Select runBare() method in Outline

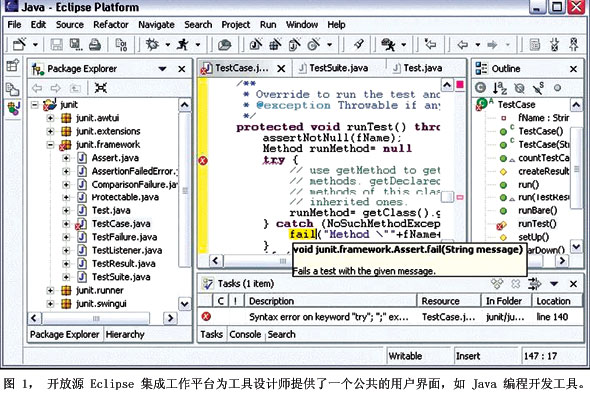pyautogui.click(x=537, y=211)
